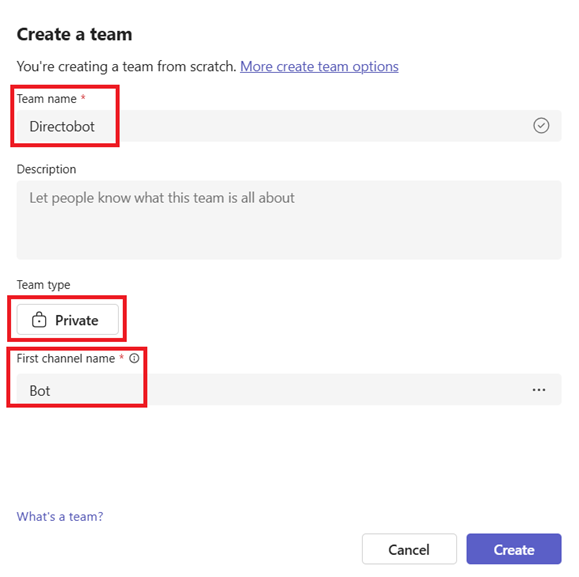Image resolution: width=579 pixels, height=577 pixels.
Task: Click the Description label
Action: (46, 169)
